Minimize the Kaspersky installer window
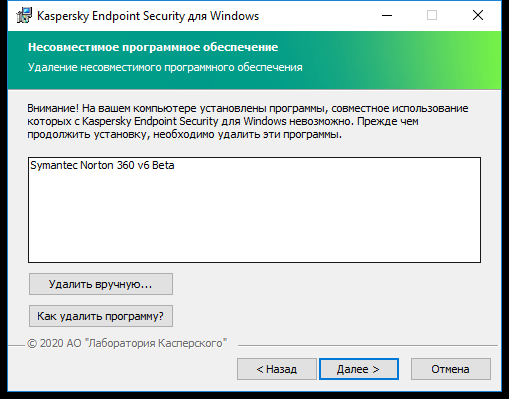 click(387, 15)
